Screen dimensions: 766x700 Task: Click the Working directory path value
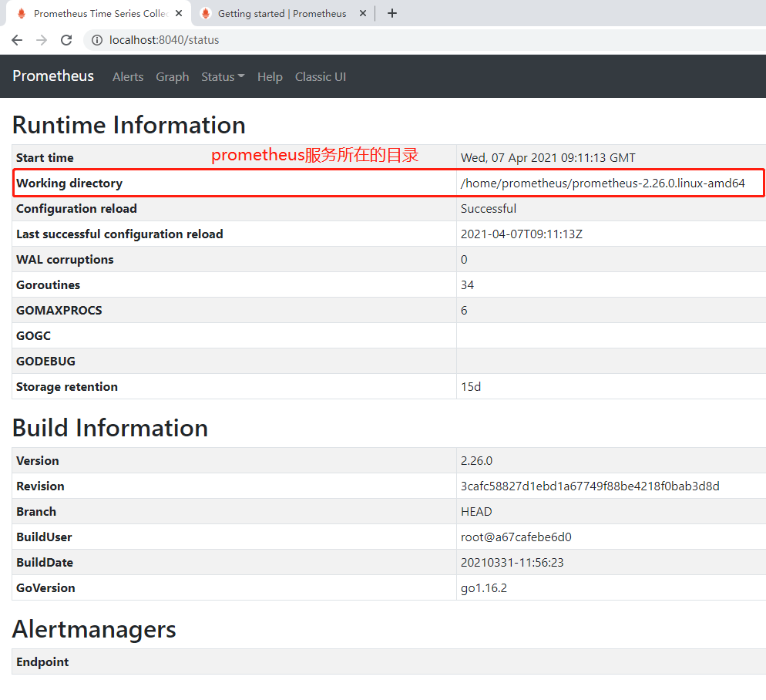[603, 183]
